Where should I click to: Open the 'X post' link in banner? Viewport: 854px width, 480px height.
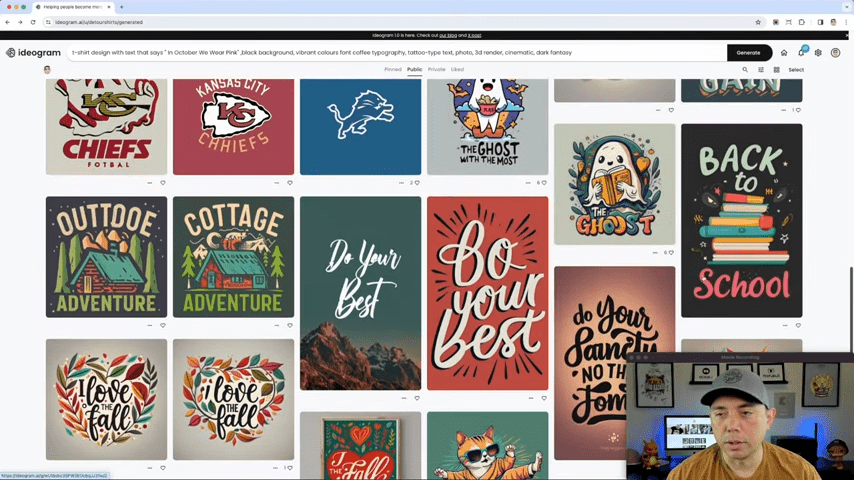474,35
